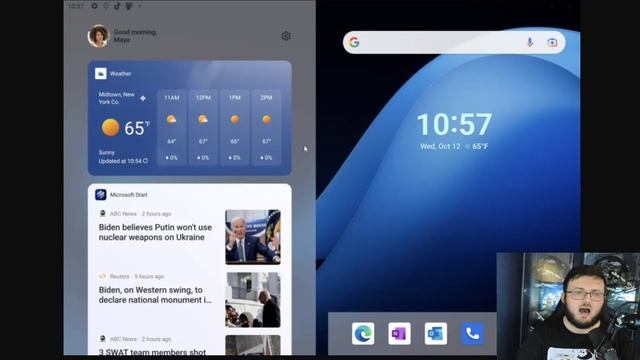Open Biden believes Putin nuclear weapons article
Viewport: 640px width, 360px height.
pyautogui.click(x=156, y=232)
